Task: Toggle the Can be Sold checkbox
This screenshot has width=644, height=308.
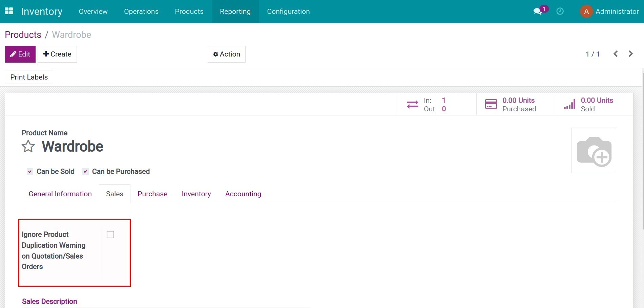Action: point(30,172)
